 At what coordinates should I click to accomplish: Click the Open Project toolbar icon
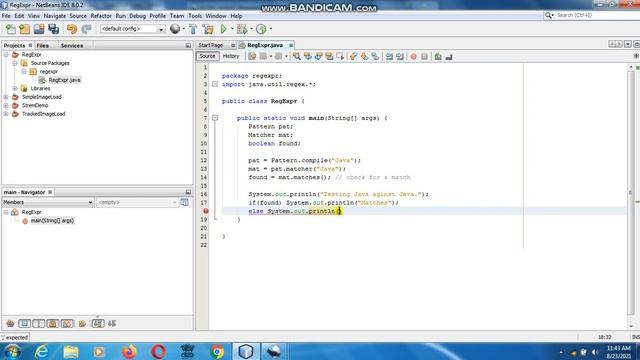39,29
